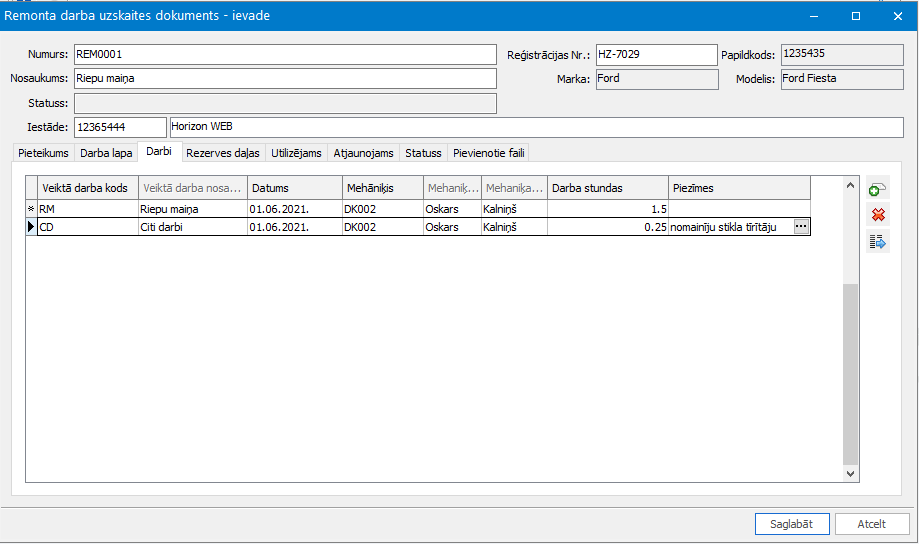The height and width of the screenshot is (544, 919).
Task: Open the Atjaunojams tab
Action: coord(363,153)
